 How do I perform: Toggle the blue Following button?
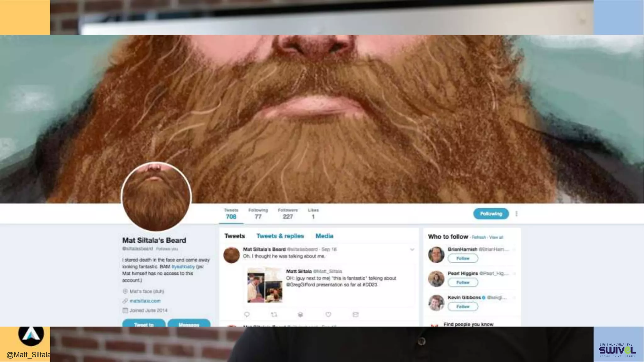coord(491,214)
